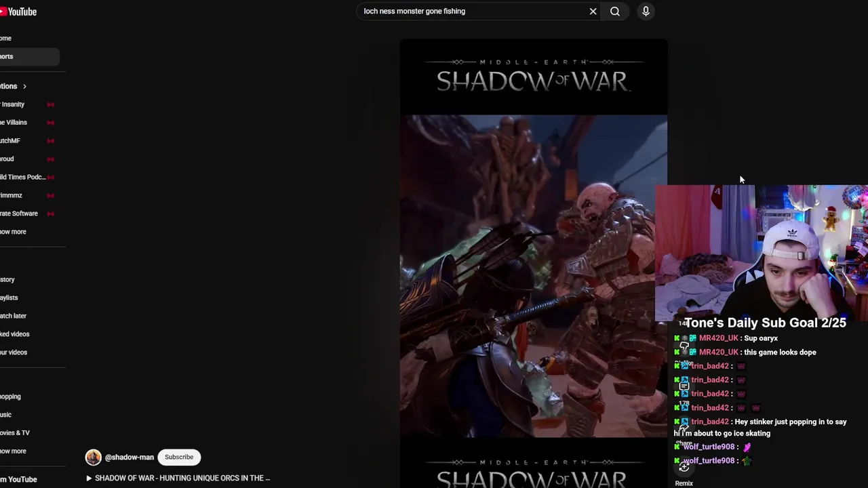Click the streamer webcam overlay
868x488 pixels.
(762, 253)
